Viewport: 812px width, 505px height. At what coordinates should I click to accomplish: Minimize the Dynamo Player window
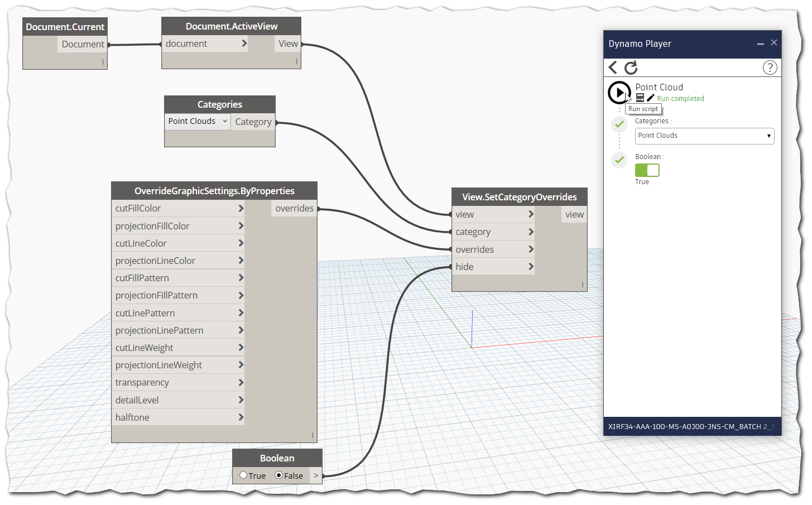760,44
